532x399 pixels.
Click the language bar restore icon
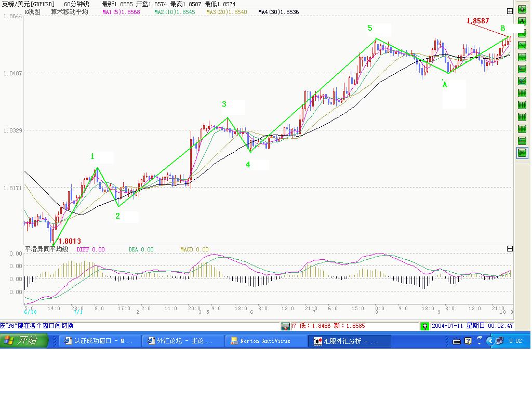point(480,338)
